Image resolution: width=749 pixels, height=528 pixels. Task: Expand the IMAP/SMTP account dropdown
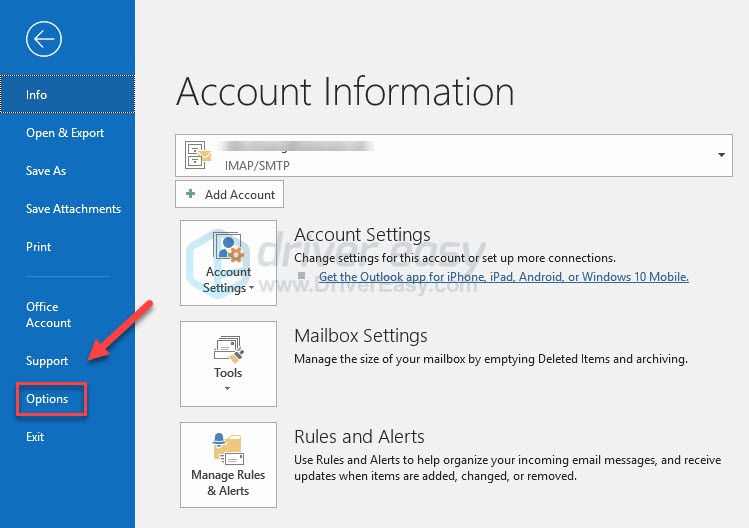(x=721, y=155)
